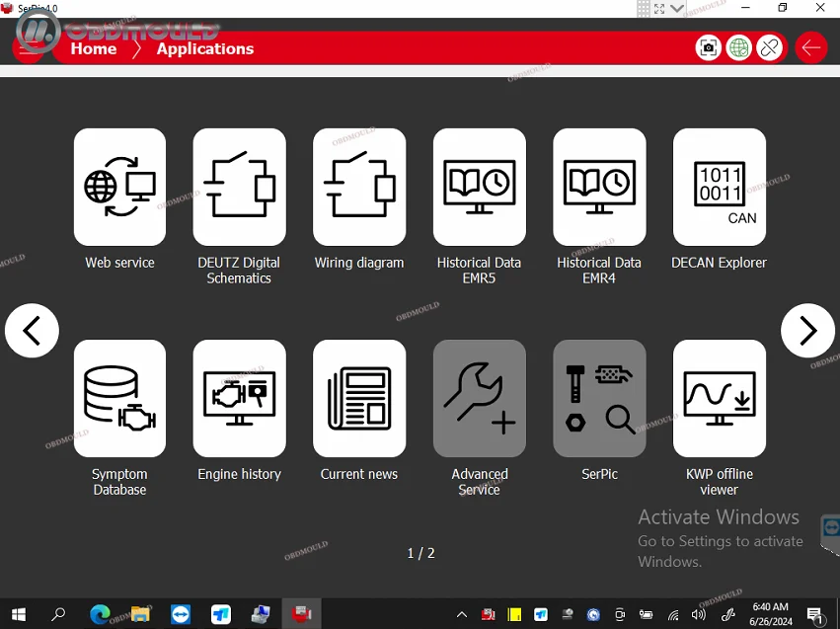Expand the title bar chevron dropdown
The height and width of the screenshot is (629, 840).
coord(676,8)
